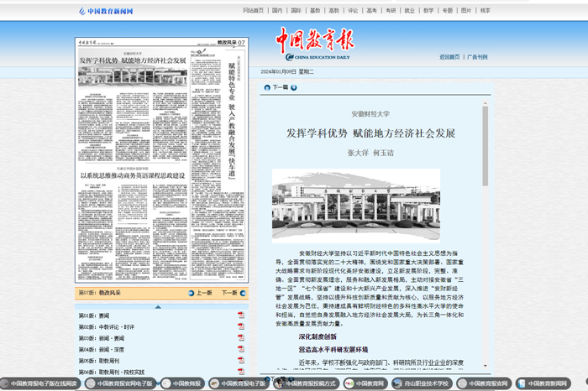Click the university gate photo in article
The image size is (588, 391).
click(x=356, y=206)
